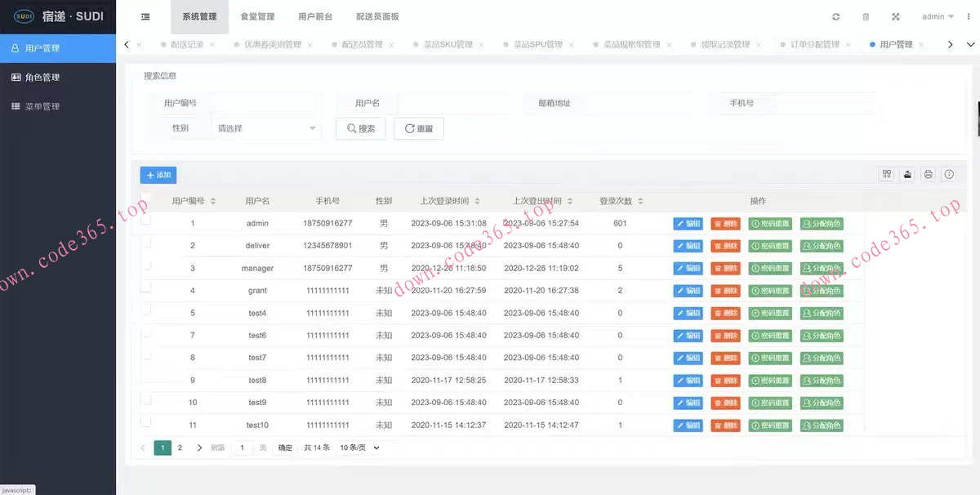Tick the checkbox on the test10 row
The height and width of the screenshot is (495, 980).
tap(148, 425)
